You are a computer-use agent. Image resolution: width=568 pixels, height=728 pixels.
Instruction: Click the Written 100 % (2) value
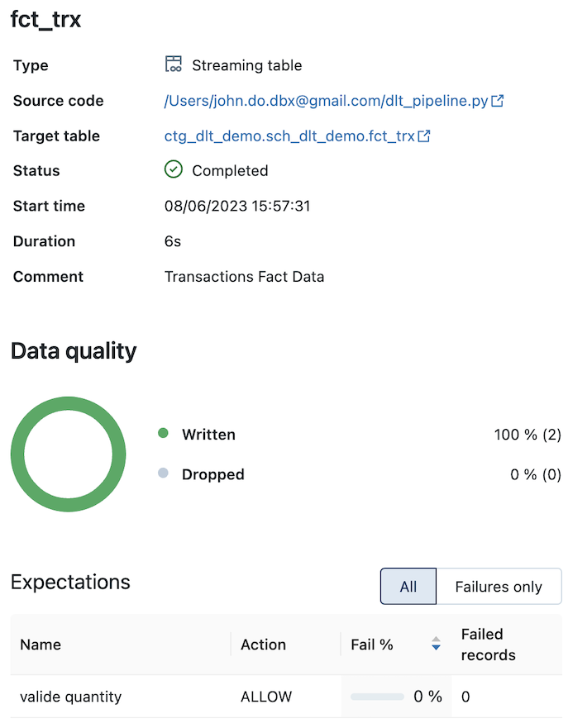527,435
